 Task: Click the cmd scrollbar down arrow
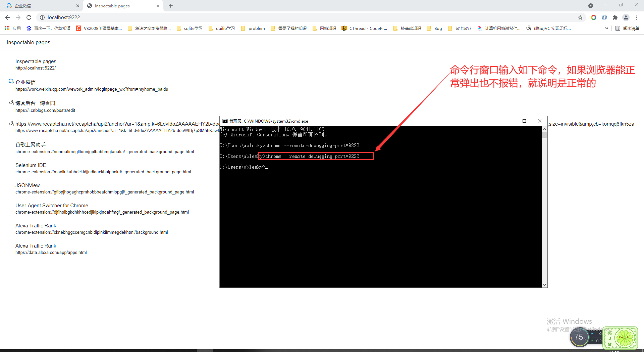544,285
